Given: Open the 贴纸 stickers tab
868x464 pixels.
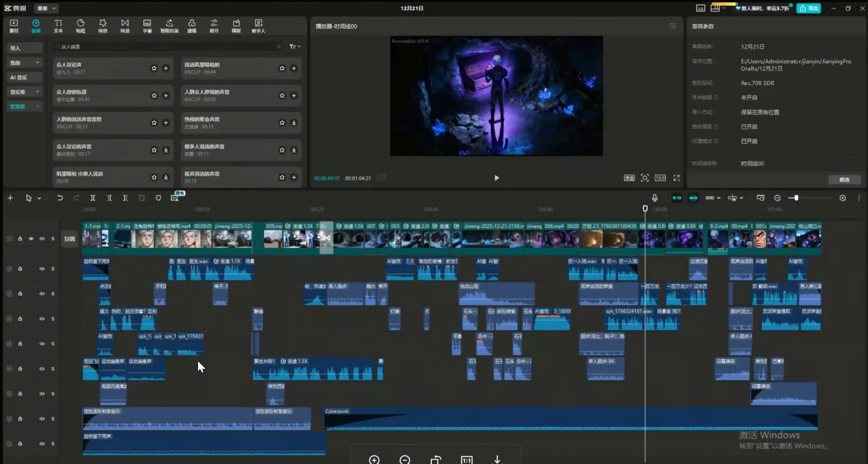Looking at the screenshot, I should click(80, 26).
